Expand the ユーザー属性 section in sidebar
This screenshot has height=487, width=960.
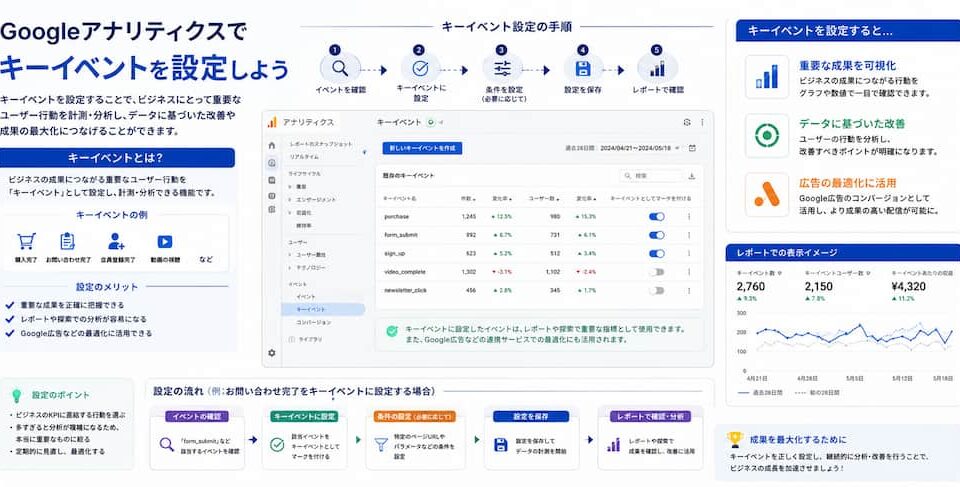[x=307, y=255]
